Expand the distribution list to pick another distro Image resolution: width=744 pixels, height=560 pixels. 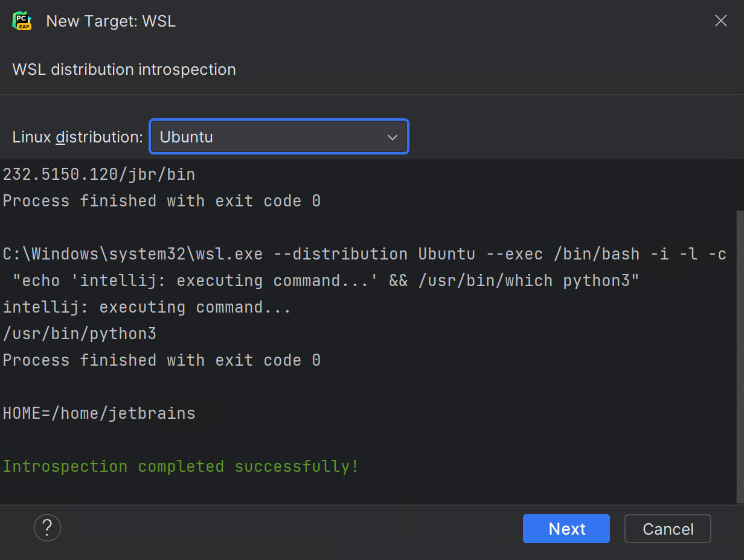[393, 136]
